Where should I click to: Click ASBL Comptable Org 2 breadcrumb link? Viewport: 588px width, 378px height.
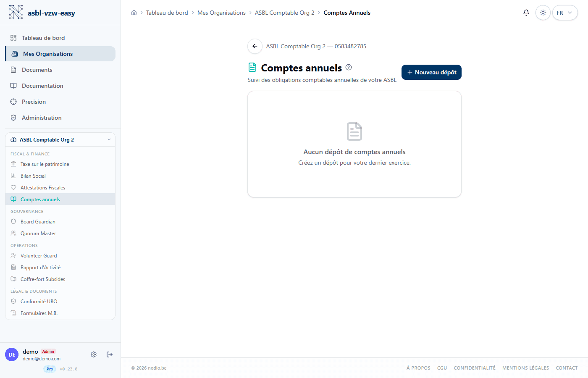284,13
